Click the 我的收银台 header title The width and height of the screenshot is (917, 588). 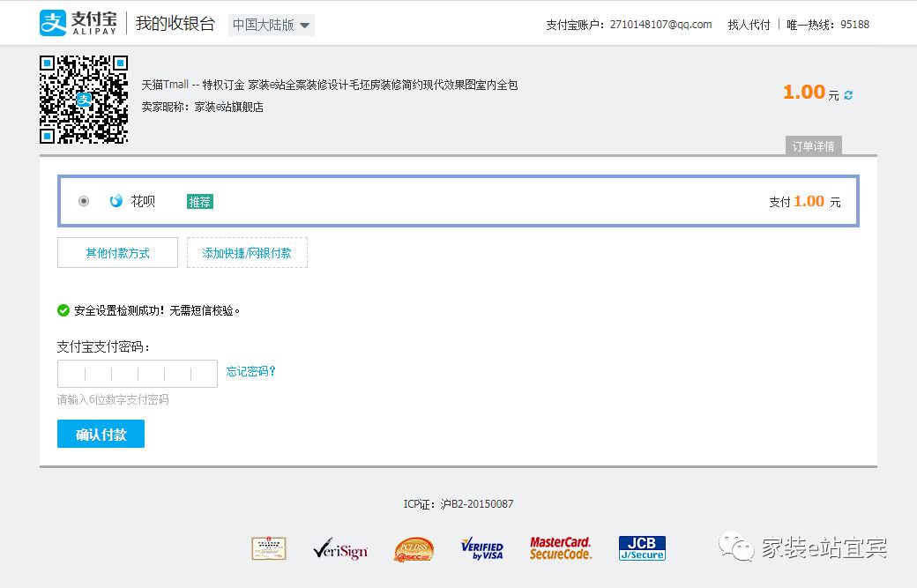(x=175, y=24)
